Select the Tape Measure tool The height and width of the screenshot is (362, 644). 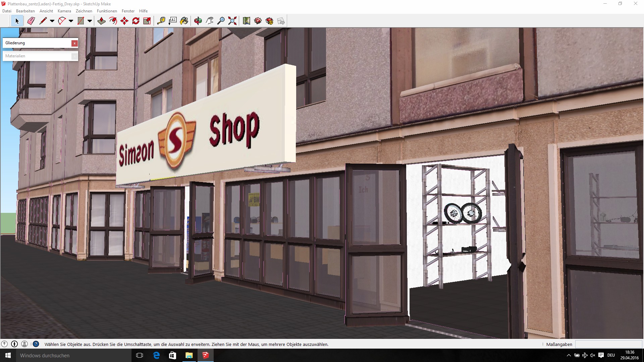(161, 21)
